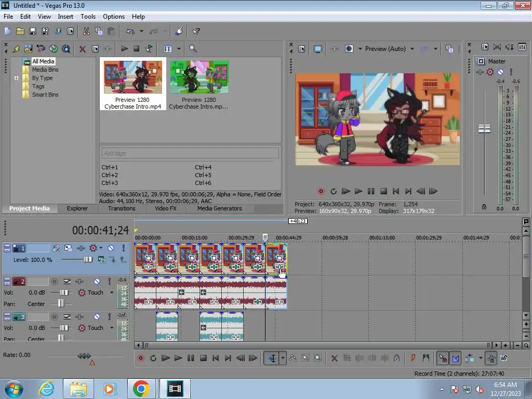Click the Copy icon in main toolbar
Image resolution: width=532 pixels, height=399 pixels.
(x=99, y=31)
